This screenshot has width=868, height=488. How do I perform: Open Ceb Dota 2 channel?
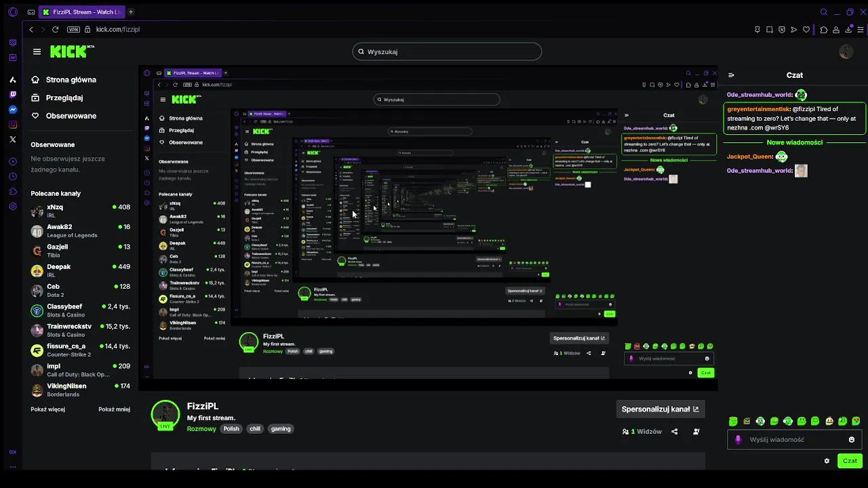click(x=81, y=290)
